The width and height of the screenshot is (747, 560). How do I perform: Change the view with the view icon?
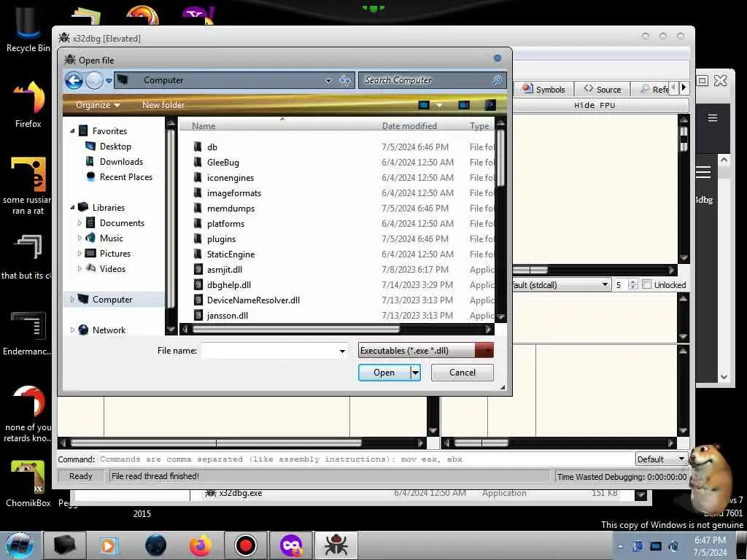pyautogui.click(x=424, y=105)
